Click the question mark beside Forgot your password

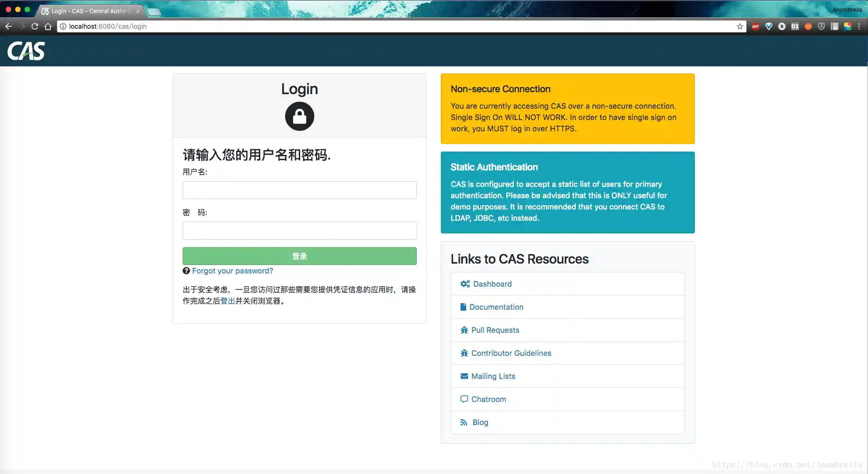186,271
